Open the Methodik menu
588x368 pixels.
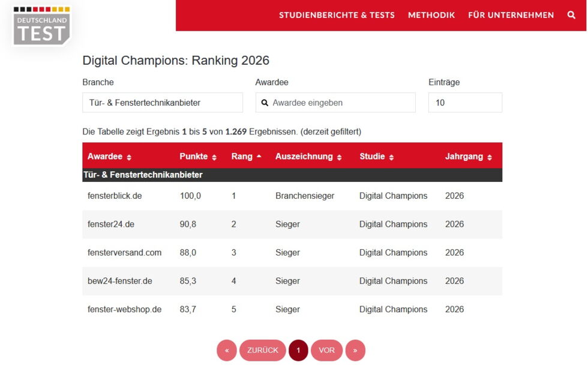coord(431,15)
